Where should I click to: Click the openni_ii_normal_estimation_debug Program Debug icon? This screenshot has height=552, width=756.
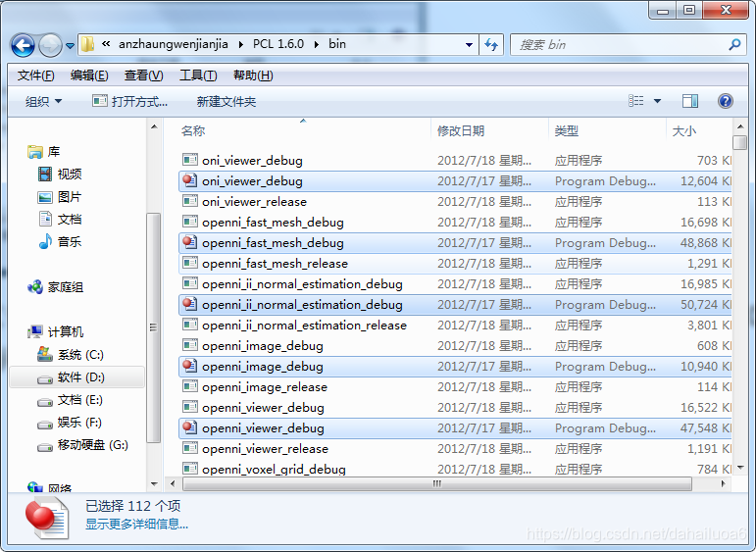point(190,304)
